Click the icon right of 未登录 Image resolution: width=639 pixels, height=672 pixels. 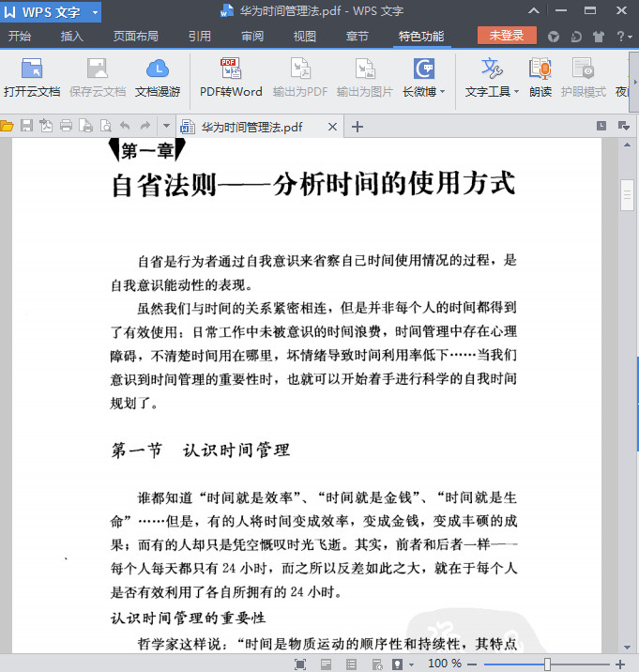coord(554,37)
